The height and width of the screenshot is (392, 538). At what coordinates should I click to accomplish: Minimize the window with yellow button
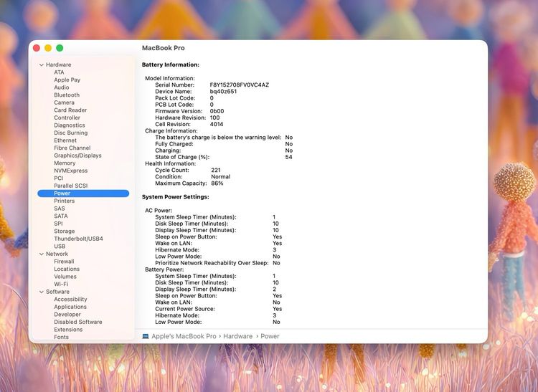pos(48,48)
